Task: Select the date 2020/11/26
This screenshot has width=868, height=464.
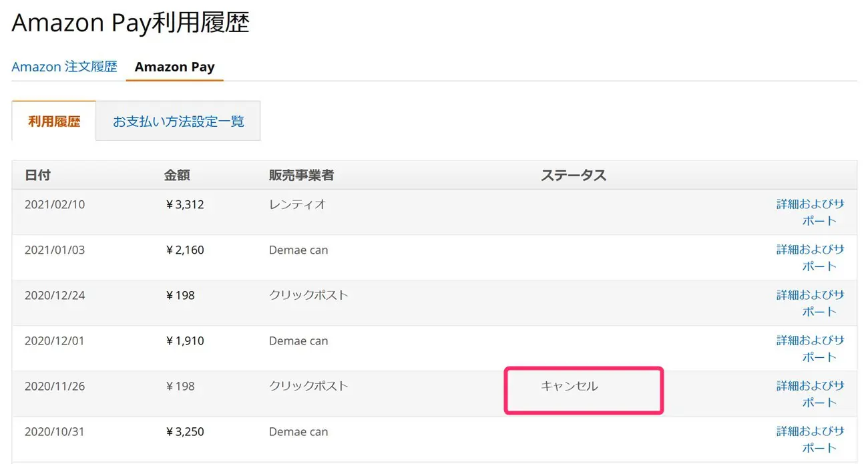Action: click(55, 387)
